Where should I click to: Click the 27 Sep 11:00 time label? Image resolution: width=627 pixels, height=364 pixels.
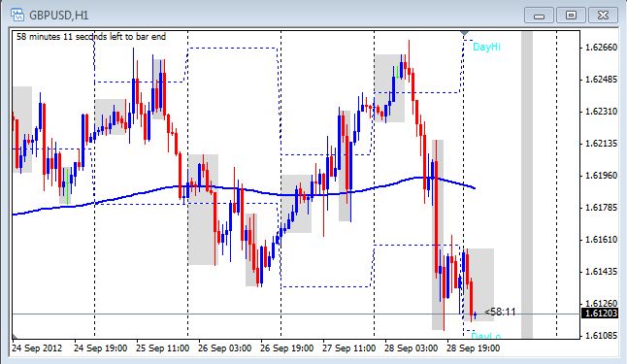(349, 348)
